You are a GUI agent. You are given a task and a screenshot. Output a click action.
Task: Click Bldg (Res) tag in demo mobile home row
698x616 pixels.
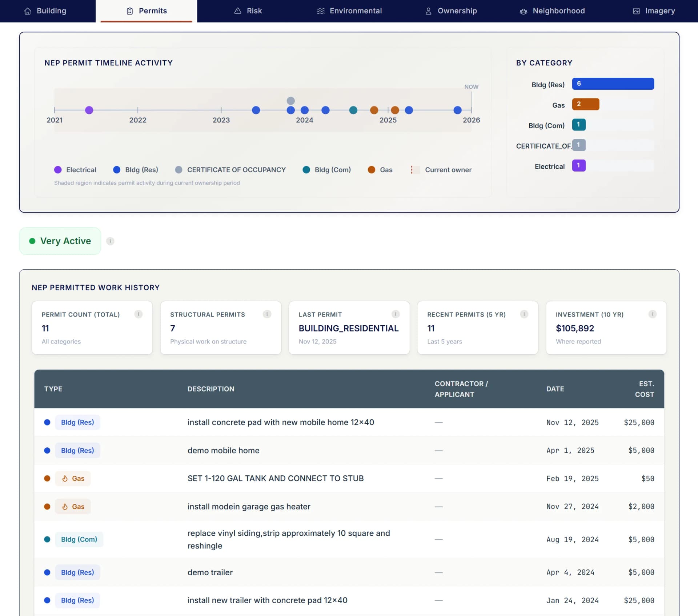click(77, 450)
